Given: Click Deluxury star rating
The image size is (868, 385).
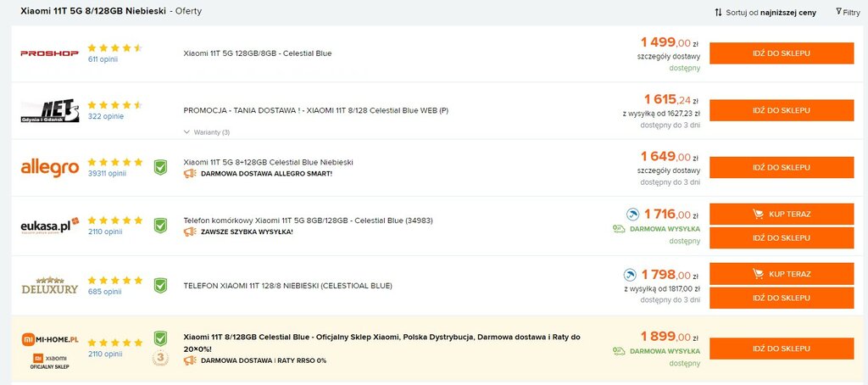Looking at the screenshot, I should [115, 281].
